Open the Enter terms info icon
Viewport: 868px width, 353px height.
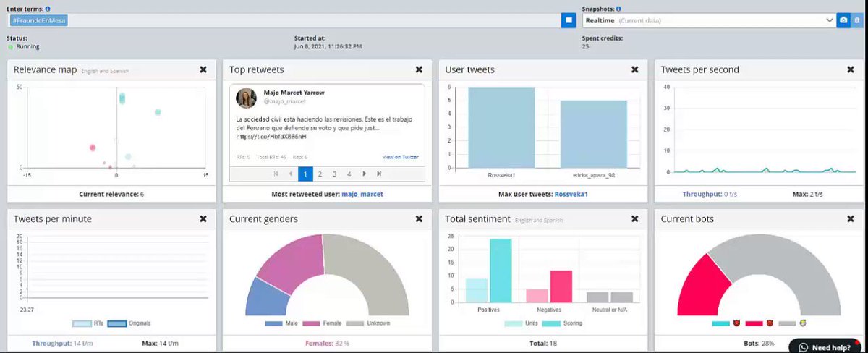pos(48,9)
